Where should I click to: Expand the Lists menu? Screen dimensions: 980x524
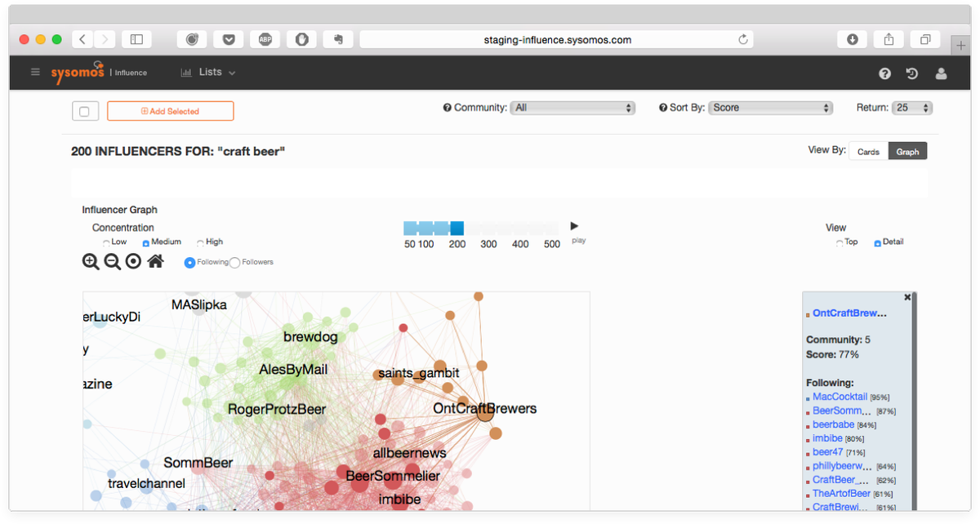click(x=208, y=73)
